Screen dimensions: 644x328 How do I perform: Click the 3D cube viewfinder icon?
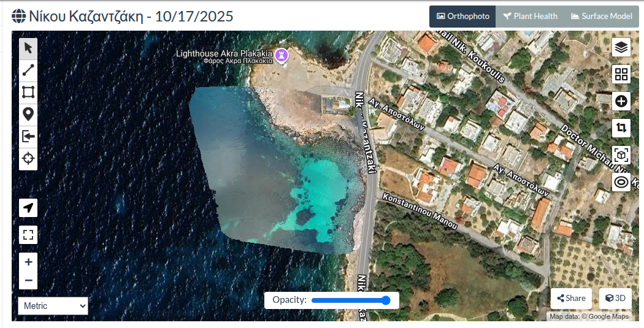tap(621, 155)
